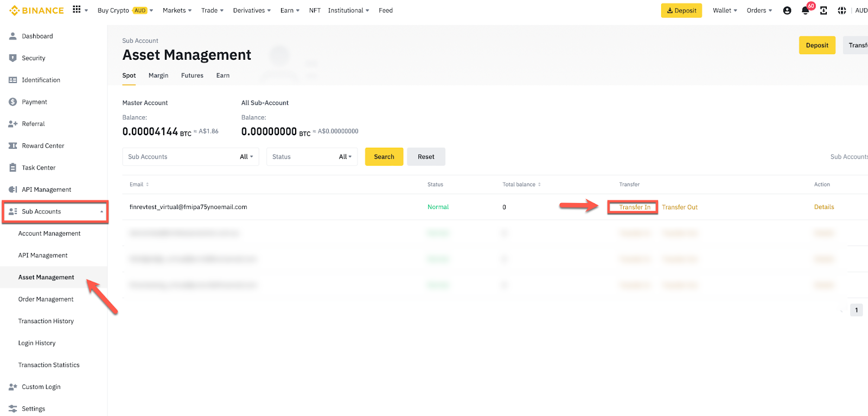
Task: Open Custom Login via its sidebar icon
Action: (13, 387)
